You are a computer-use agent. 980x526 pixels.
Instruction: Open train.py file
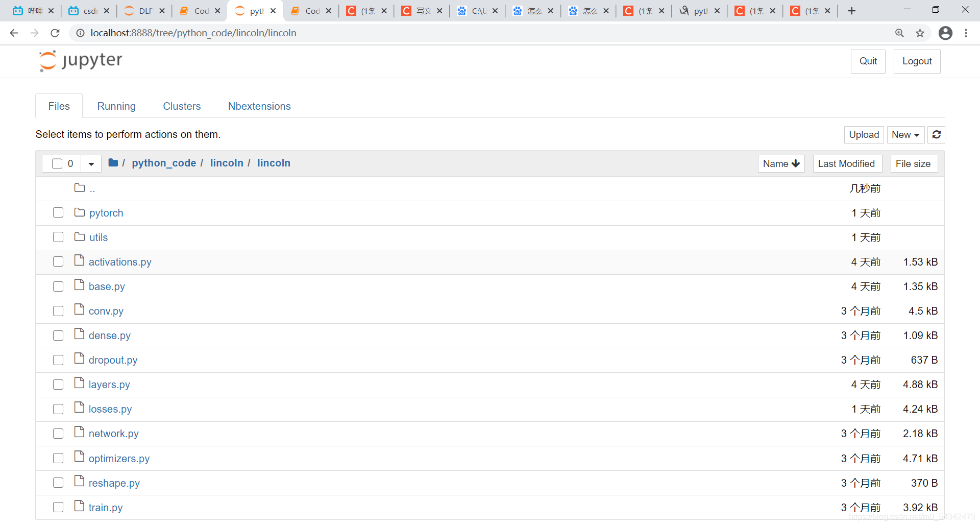click(x=106, y=508)
